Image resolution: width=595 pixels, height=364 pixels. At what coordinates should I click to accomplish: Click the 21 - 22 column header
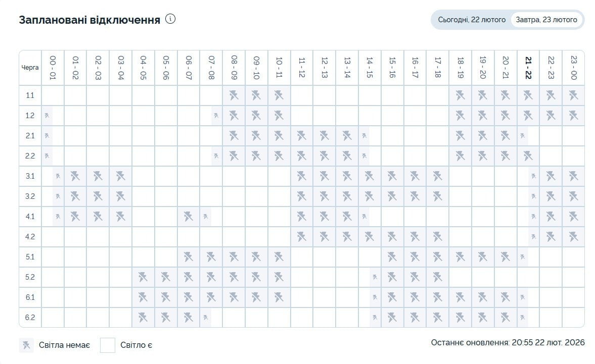528,68
